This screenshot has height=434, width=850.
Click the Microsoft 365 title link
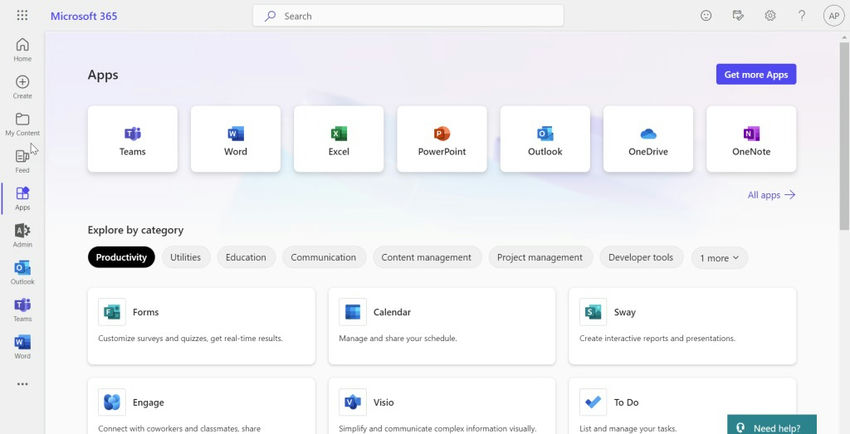84,16
